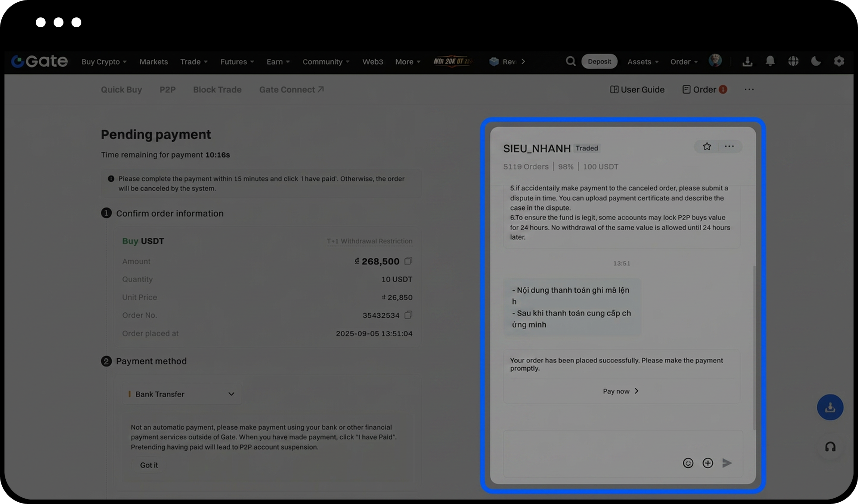This screenshot has height=504, width=858.
Task: Copy the order number 35432534
Action: (408, 315)
